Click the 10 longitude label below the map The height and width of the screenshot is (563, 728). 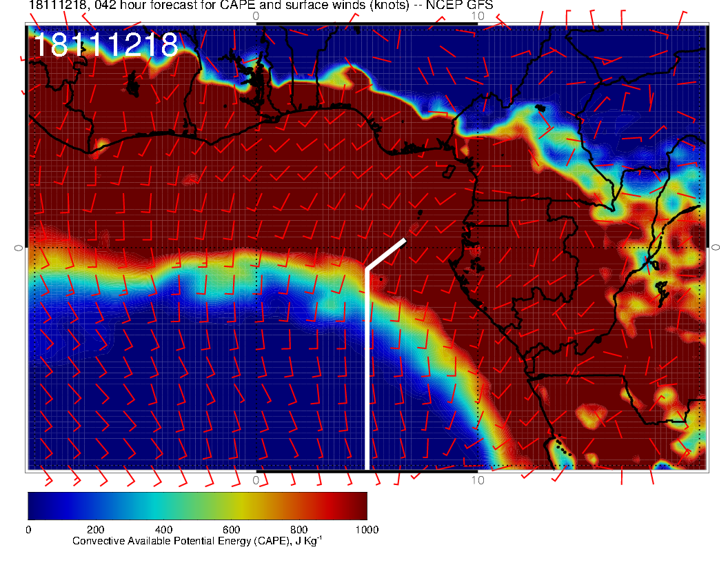click(x=477, y=480)
